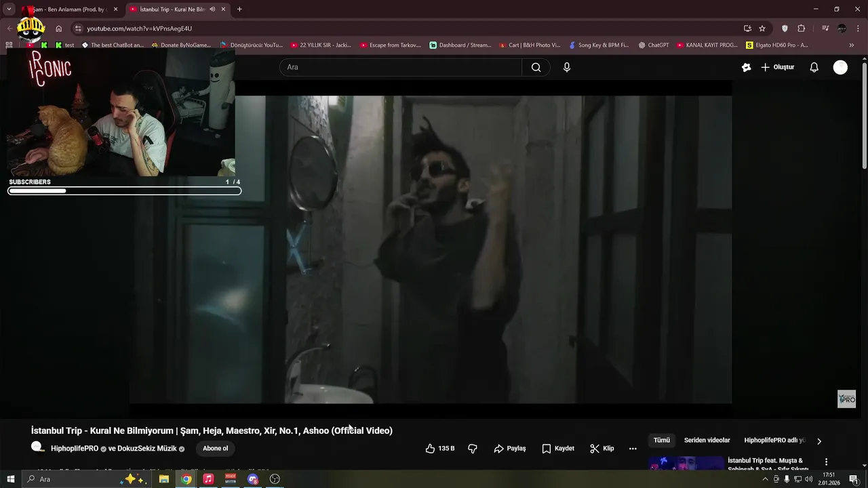
Task: Open The best ChatBot bookmark
Action: coord(113,45)
